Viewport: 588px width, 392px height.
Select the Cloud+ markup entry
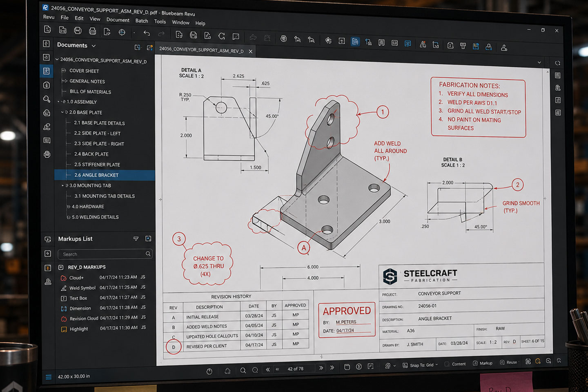(103, 278)
